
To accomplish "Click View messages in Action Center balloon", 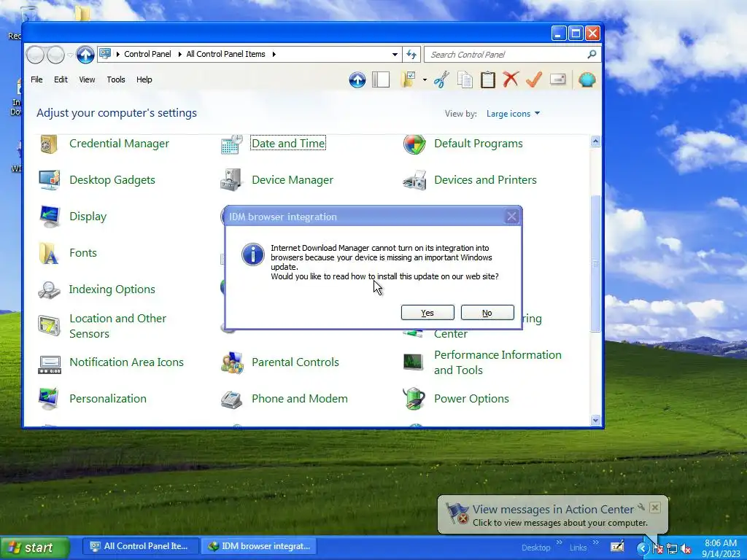I will [553, 510].
